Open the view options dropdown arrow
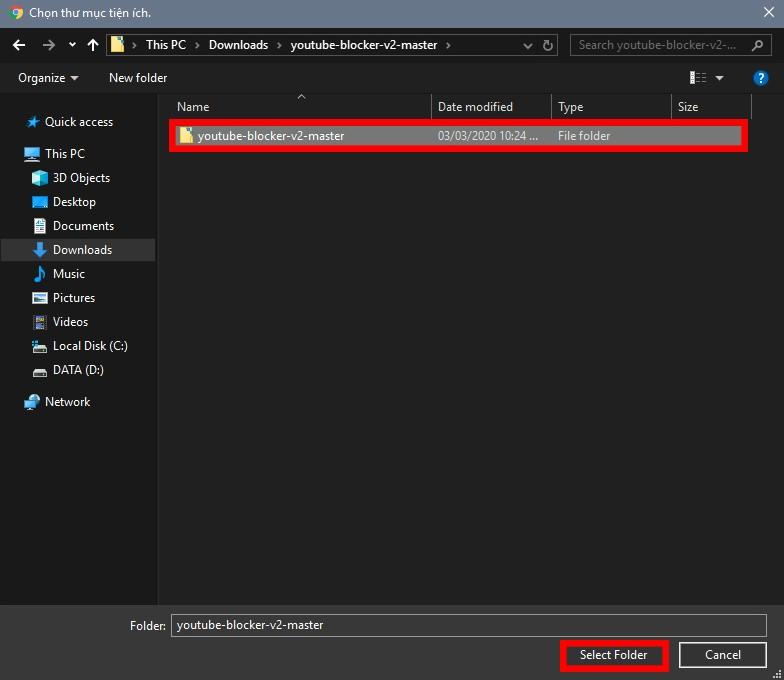 (x=720, y=78)
